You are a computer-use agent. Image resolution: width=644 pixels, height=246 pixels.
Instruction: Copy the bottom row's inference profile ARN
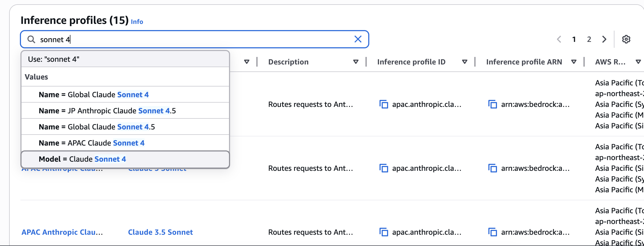tap(492, 232)
